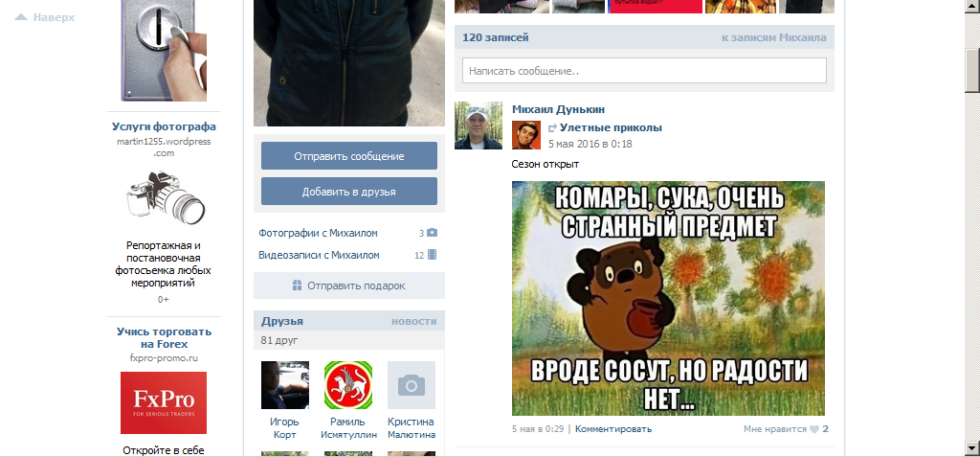Click the 81 друг count text
The height and width of the screenshot is (457, 980).
click(x=279, y=340)
